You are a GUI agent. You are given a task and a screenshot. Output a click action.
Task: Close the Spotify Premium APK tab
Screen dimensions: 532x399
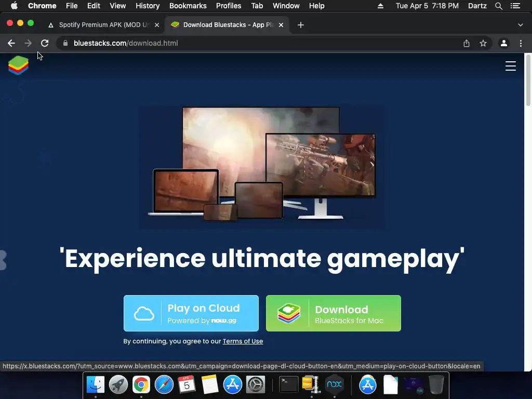tap(157, 25)
